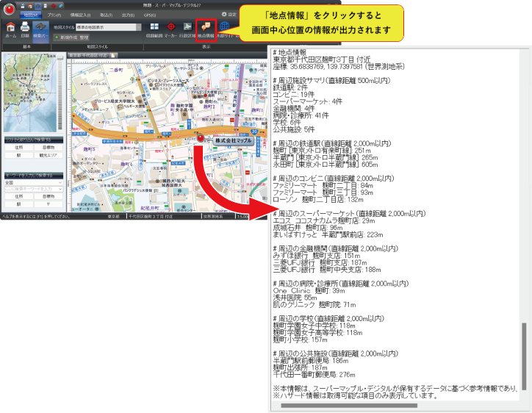Switch to the 地図(M) ribbon tab
Screen dimensions: 532x413
coord(31,15)
